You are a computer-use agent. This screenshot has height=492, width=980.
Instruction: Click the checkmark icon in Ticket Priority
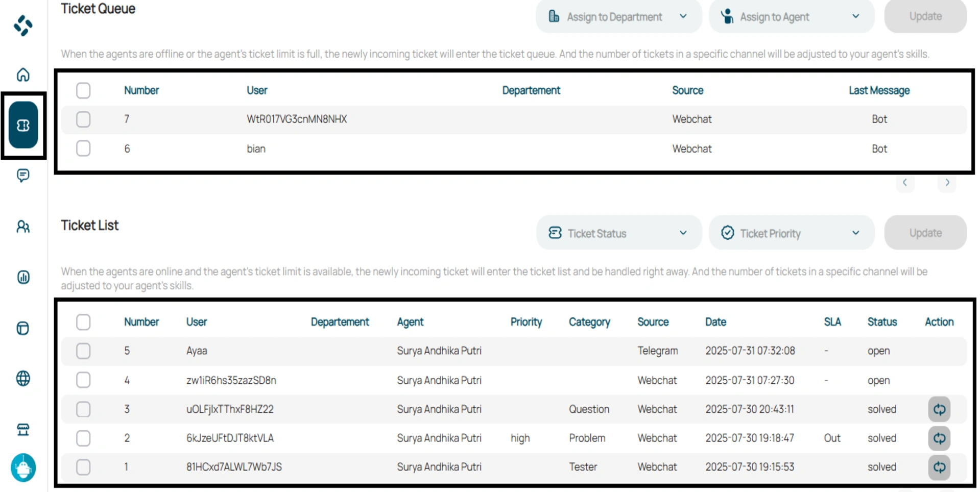click(728, 233)
